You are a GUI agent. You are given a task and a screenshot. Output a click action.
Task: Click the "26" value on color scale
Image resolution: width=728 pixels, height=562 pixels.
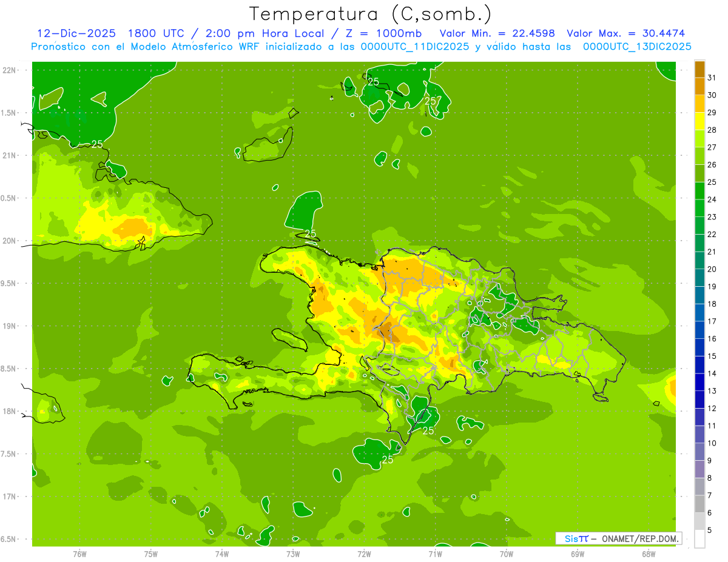712,165
